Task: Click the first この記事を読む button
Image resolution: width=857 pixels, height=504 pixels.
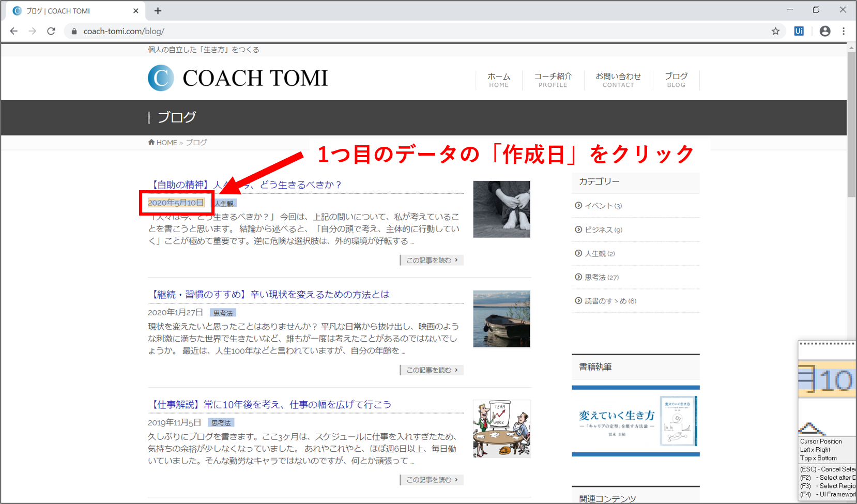Action: pos(432,261)
